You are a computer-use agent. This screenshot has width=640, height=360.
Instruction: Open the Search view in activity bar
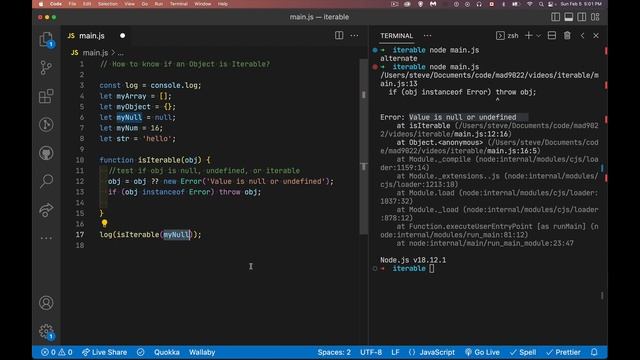tap(46, 181)
